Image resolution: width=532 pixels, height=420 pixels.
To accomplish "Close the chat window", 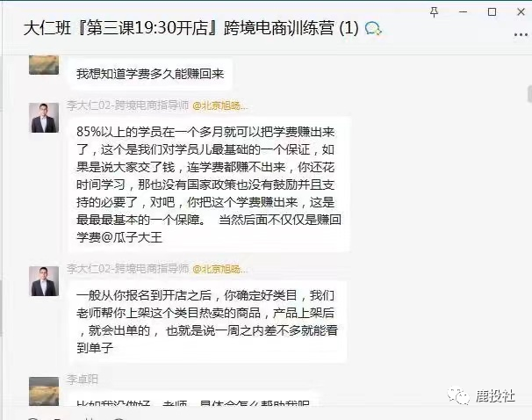I will (521, 12).
